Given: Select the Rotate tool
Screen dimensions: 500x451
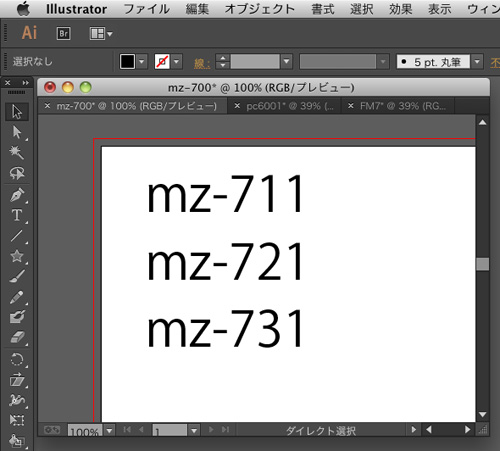Looking at the screenshot, I should click(x=17, y=360).
